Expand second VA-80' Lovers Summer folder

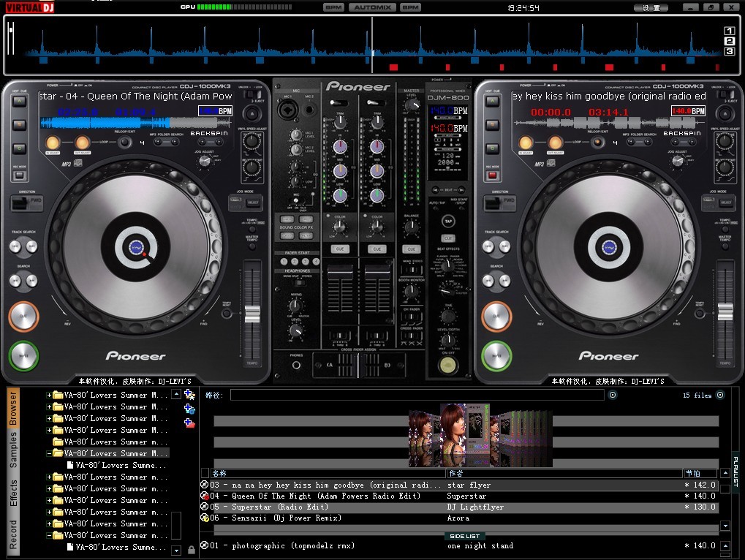(x=49, y=406)
